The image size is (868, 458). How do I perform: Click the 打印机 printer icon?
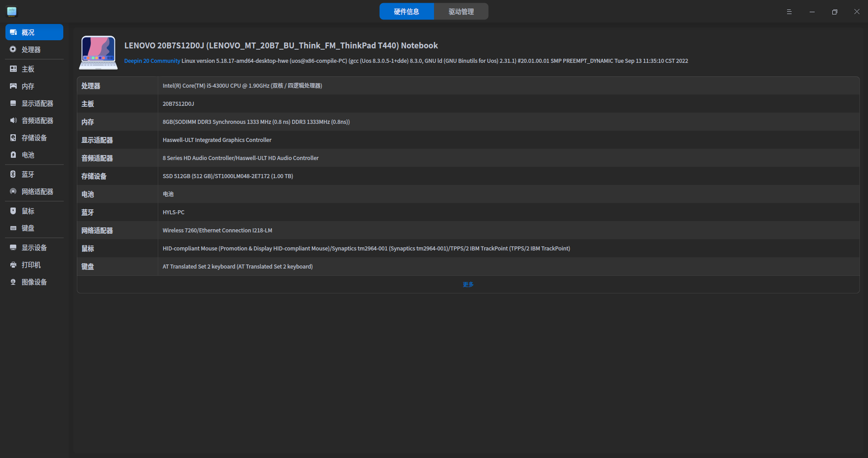coord(13,264)
